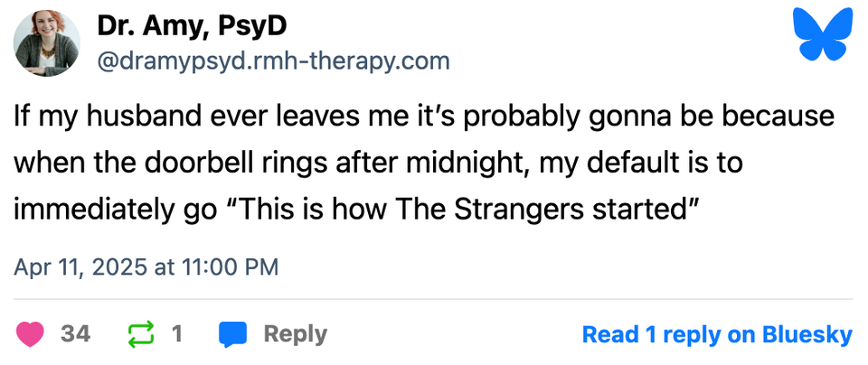Image resolution: width=868 pixels, height=365 pixels.
Task: Click the line starting "If my husband ever leaves"
Action: (x=423, y=117)
